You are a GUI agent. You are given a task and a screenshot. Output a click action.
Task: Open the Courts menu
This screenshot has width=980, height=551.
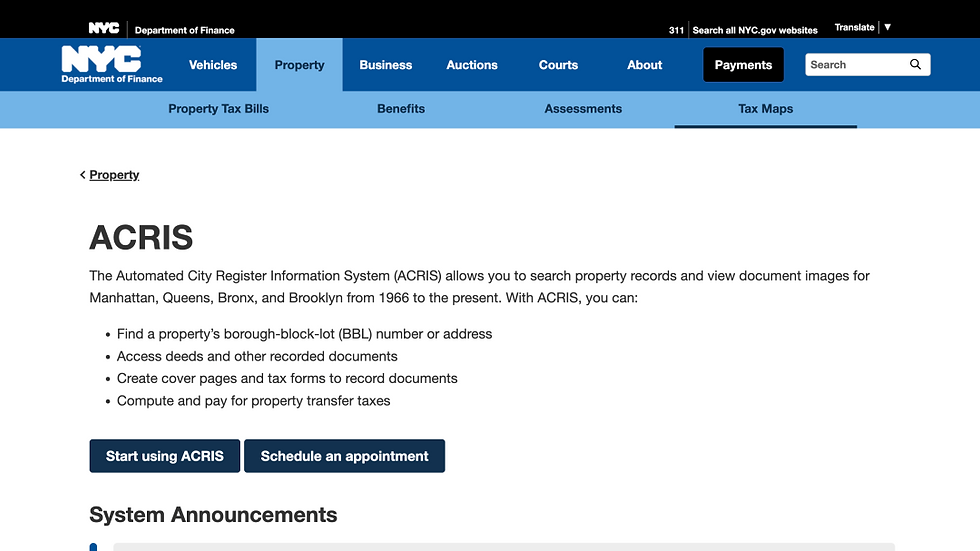[x=558, y=65]
